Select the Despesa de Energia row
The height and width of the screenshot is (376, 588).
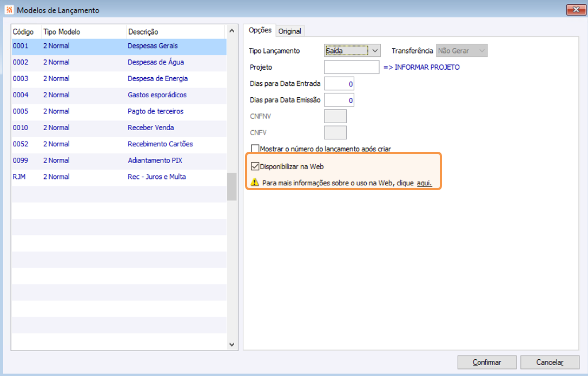pos(119,79)
